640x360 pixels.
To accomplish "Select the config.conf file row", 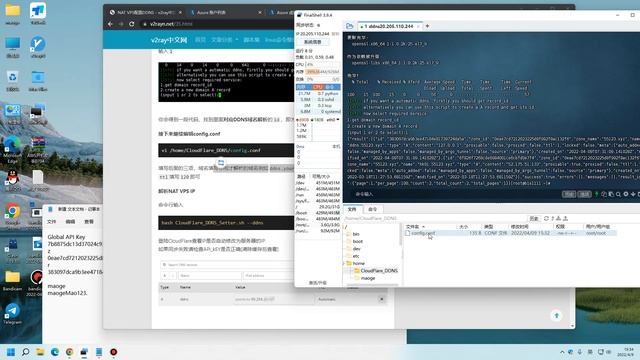I will pos(510,233).
